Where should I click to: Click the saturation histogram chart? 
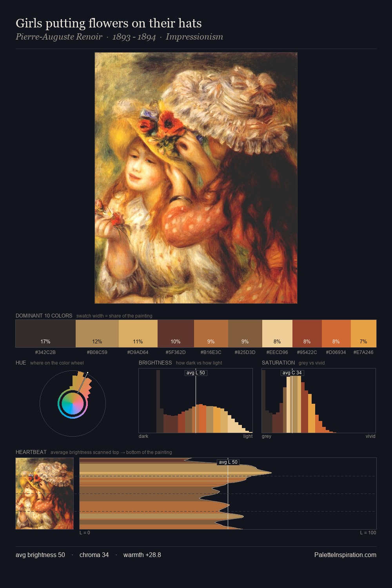(319, 401)
